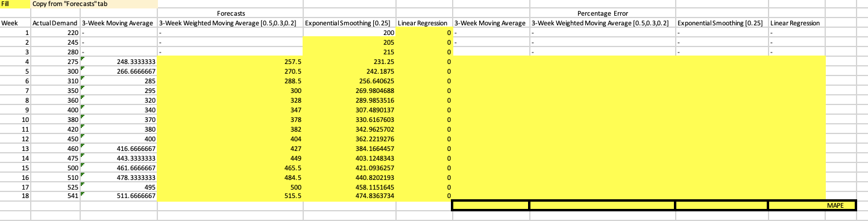Click exponential smoothing cell 307.4890137
Screen dimensions: 868x221
point(350,109)
